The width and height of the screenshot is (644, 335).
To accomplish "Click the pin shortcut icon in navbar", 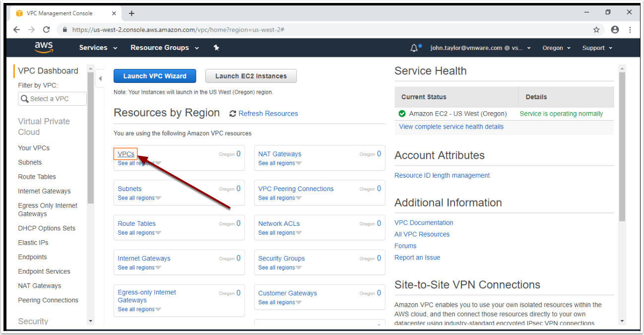I will coord(216,48).
